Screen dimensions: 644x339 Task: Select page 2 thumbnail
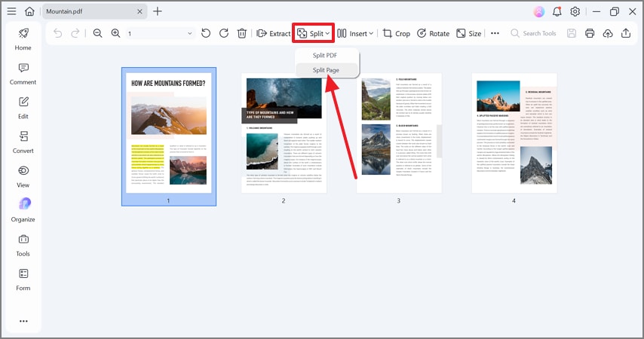pyautogui.click(x=284, y=133)
